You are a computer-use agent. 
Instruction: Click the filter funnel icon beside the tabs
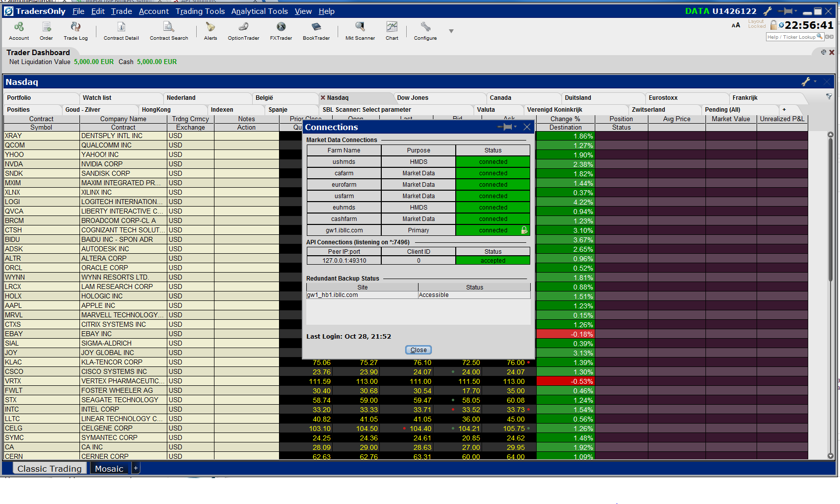point(829,96)
